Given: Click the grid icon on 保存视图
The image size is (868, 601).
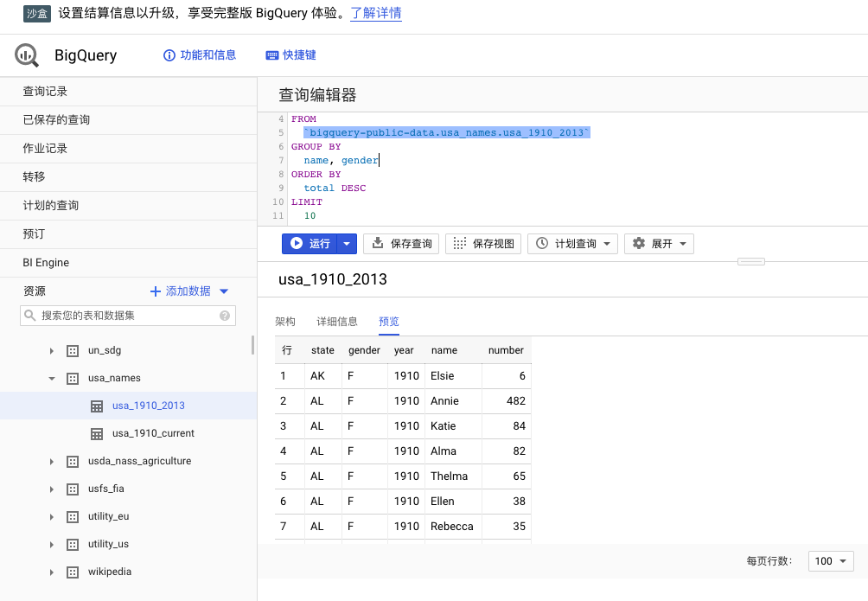Looking at the screenshot, I should (459, 243).
